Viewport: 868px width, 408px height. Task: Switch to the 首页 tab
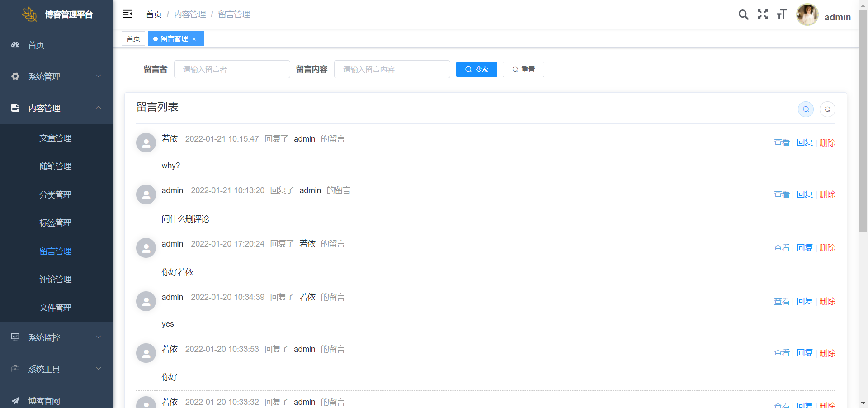133,38
